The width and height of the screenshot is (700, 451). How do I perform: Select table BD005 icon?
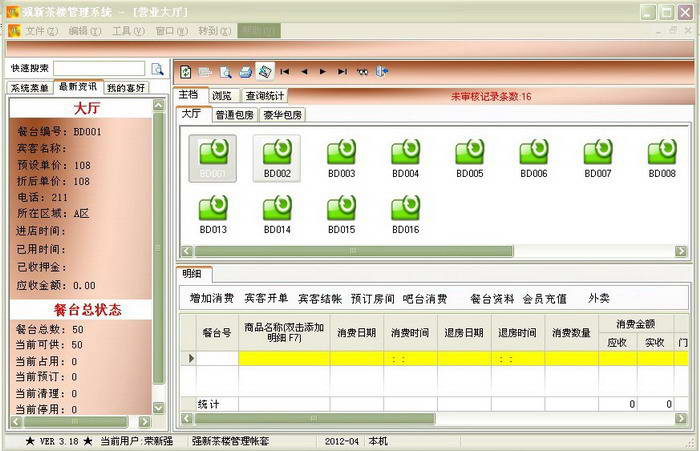click(x=470, y=159)
